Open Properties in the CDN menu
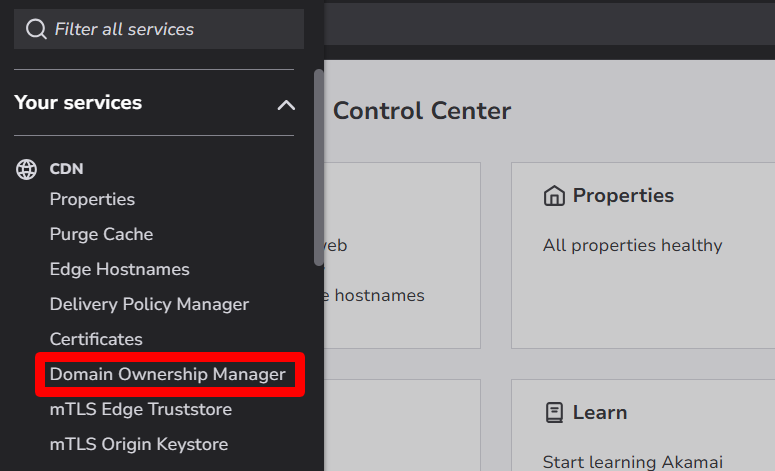Image resolution: width=775 pixels, height=471 pixels. coord(92,199)
